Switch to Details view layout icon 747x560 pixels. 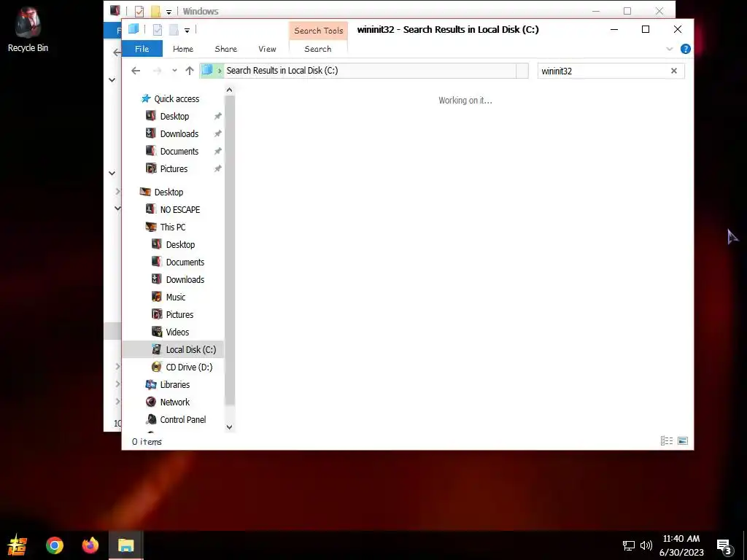point(667,441)
